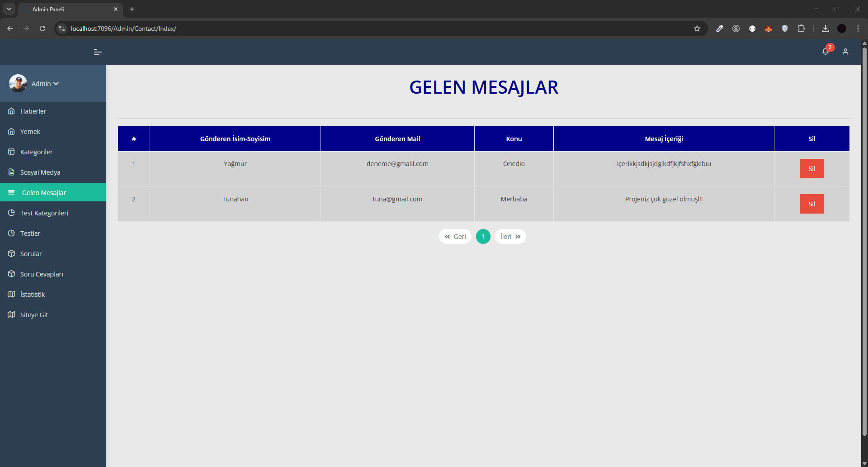Screen dimensions: 868x467
Task: Click the Sosyal Medya document icon
Action: coord(12,172)
